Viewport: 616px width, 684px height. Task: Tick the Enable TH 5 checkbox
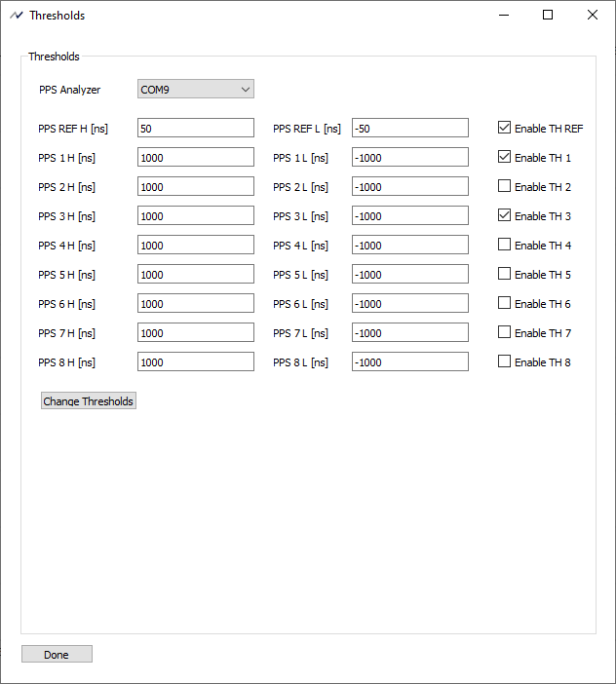(x=504, y=274)
